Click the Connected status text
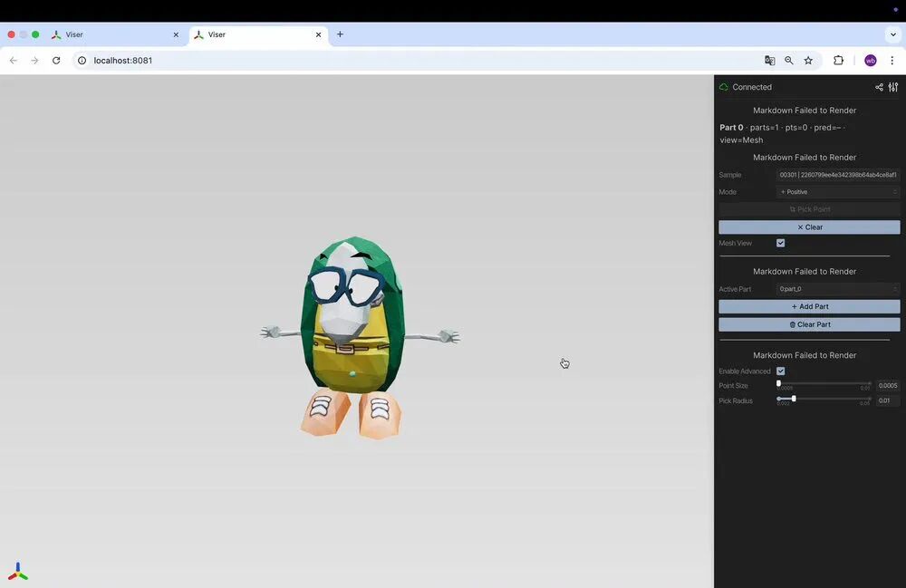Image resolution: width=906 pixels, height=588 pixels. [x=752, y=87]
